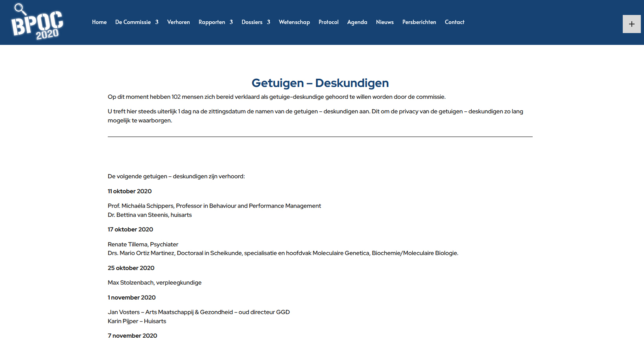Click the Prof. Michaéla Schippers entry
644x344 pixels.
(214, 206)
